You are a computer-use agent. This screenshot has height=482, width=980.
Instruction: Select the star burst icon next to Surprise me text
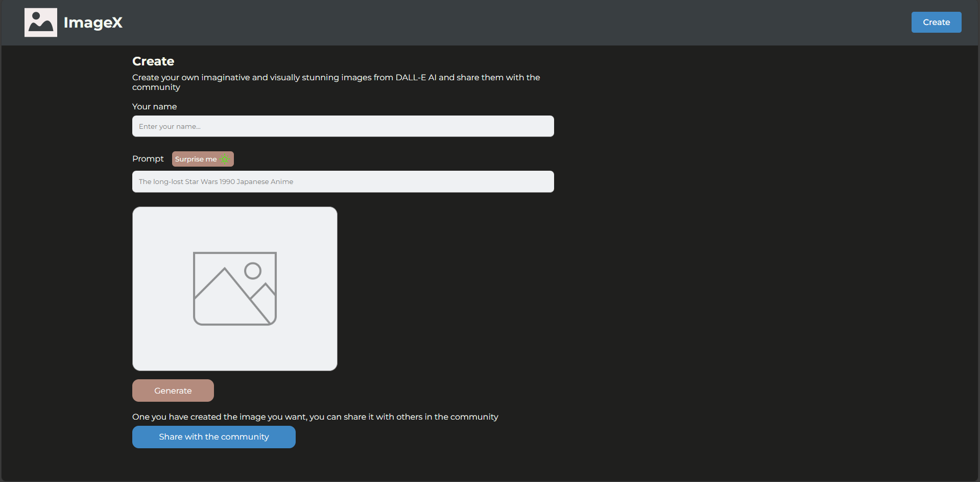[225, 159]
